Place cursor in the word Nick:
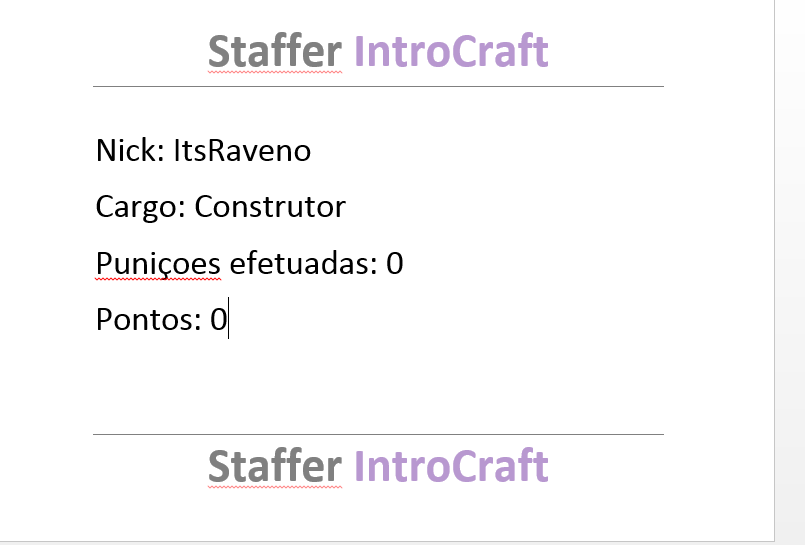 130,150
